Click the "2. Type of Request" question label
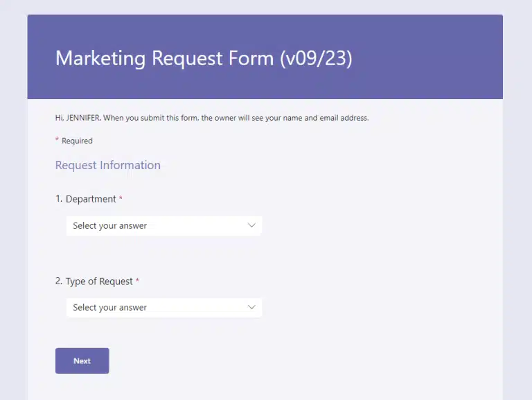532x400 pixels. coord(94,281)
